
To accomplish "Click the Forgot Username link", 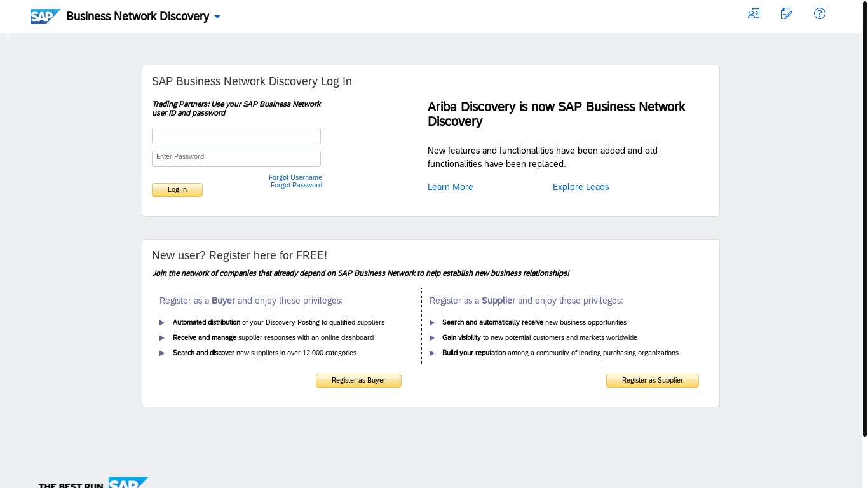I will (x=295, y=177).
